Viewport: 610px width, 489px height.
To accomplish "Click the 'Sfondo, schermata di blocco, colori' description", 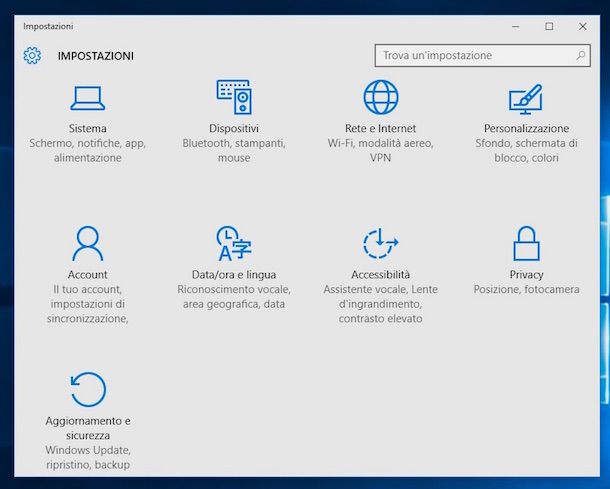I will (526, 151).
